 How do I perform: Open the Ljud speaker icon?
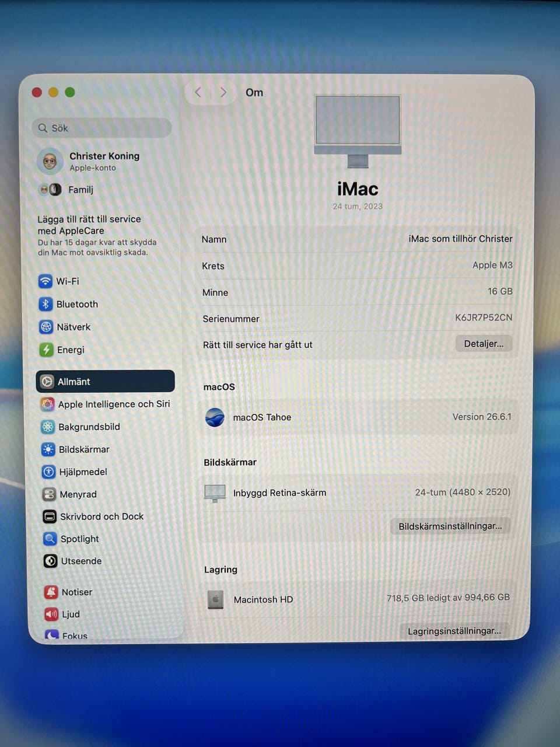(x=51, y=614)
